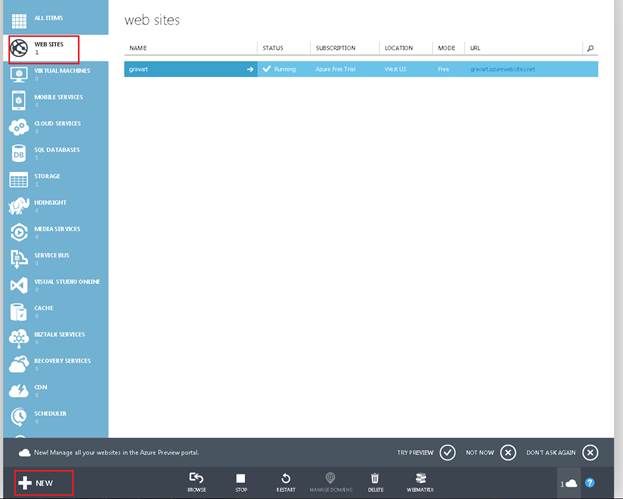Open the site URL link in the row

(x=503, y=69)
